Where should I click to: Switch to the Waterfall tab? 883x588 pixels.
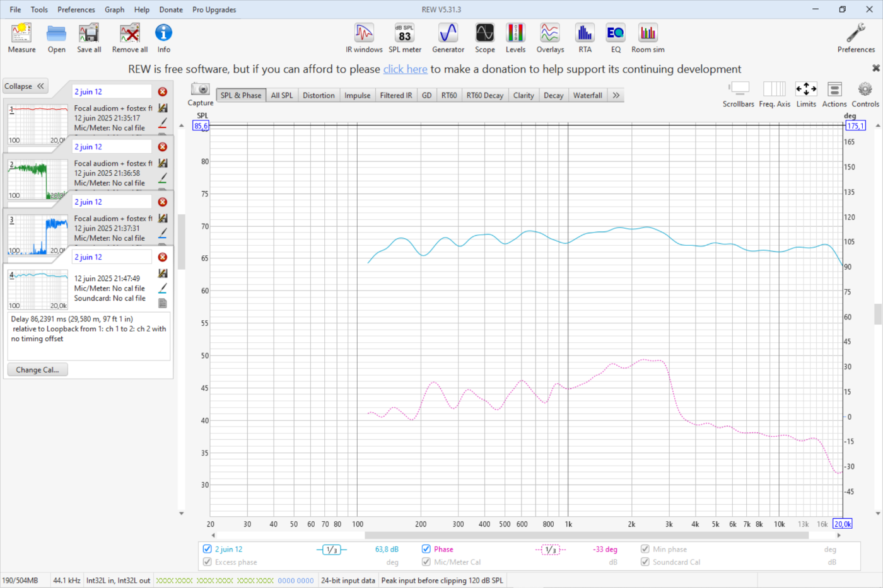[587, 95]
